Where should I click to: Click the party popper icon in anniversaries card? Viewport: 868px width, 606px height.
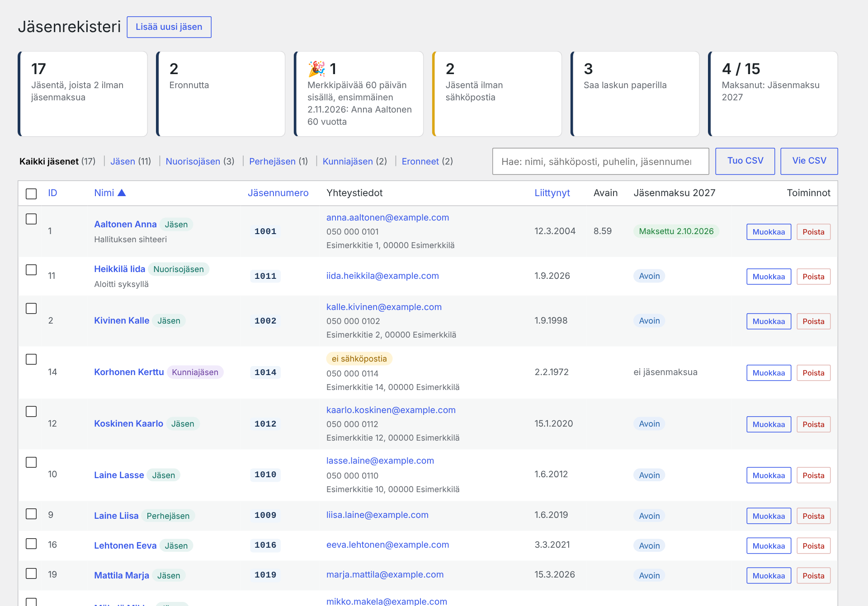pos(316,69)
